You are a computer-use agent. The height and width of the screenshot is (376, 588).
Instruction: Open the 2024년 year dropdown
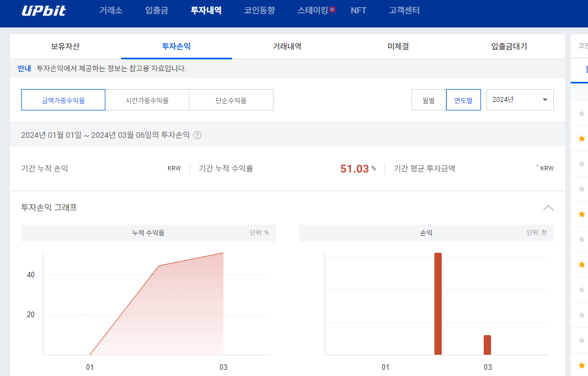[520, 100]
